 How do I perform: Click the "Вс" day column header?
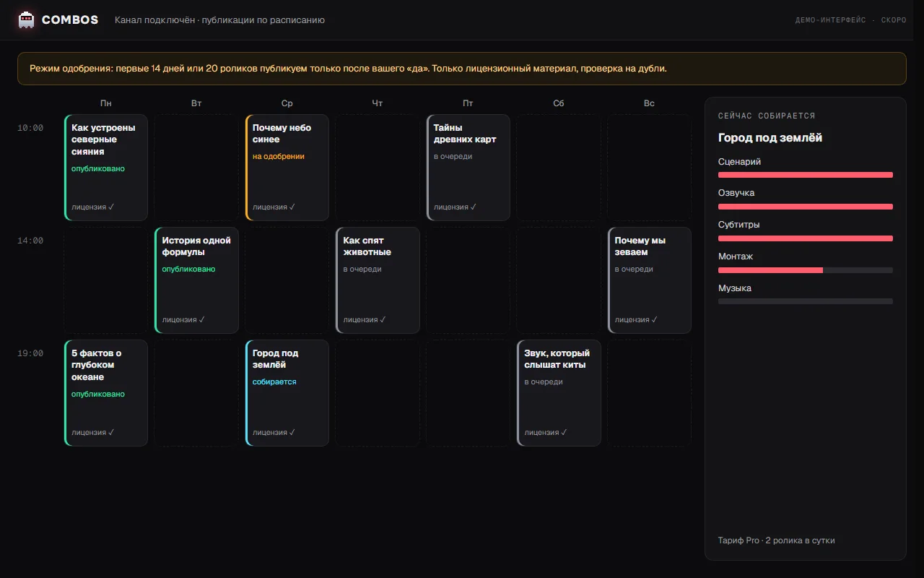coord(650,103)
